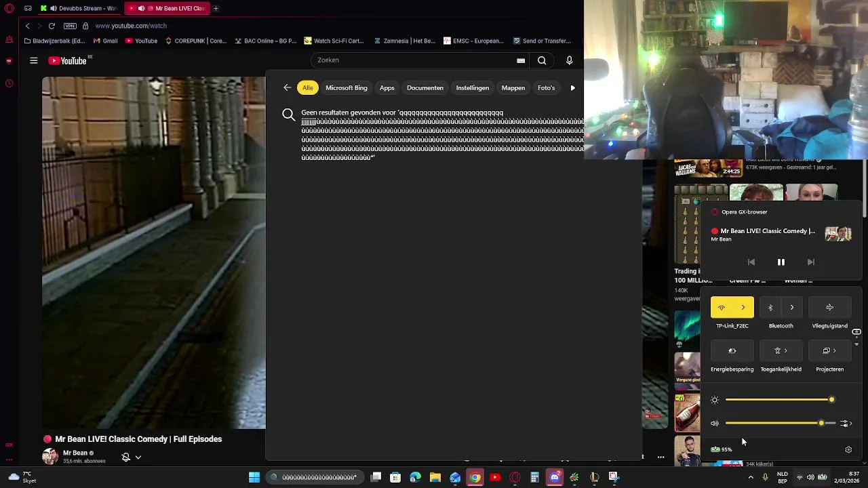Open sound output selection next to volume
The width and height of the screenshot is (868, 488).
(x=846, y=424)
